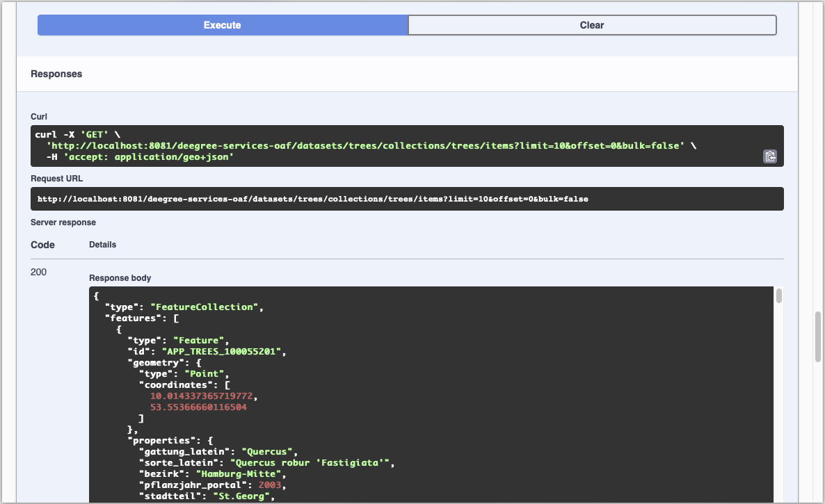This screenshot has height=504, width=825.
Task: Click the stadtteil value St.Georg
Action: pyautogui.click(x=243, y=496)
